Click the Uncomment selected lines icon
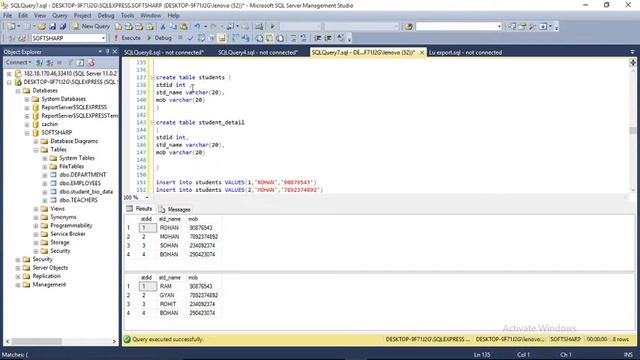Screen dimensions: 640x360 [x=303, y=38]
